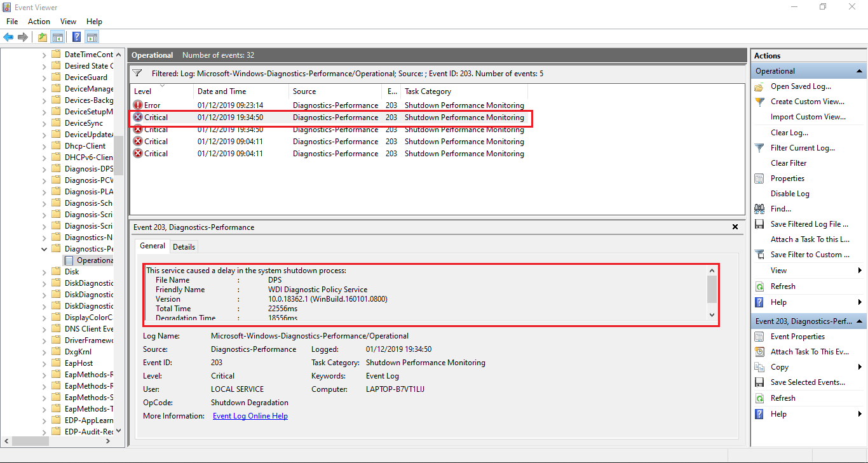The height and width of the screenshot is (463, 868).
Task: Click the Forward arrow toolbar icon
Action: coord(23,37)
